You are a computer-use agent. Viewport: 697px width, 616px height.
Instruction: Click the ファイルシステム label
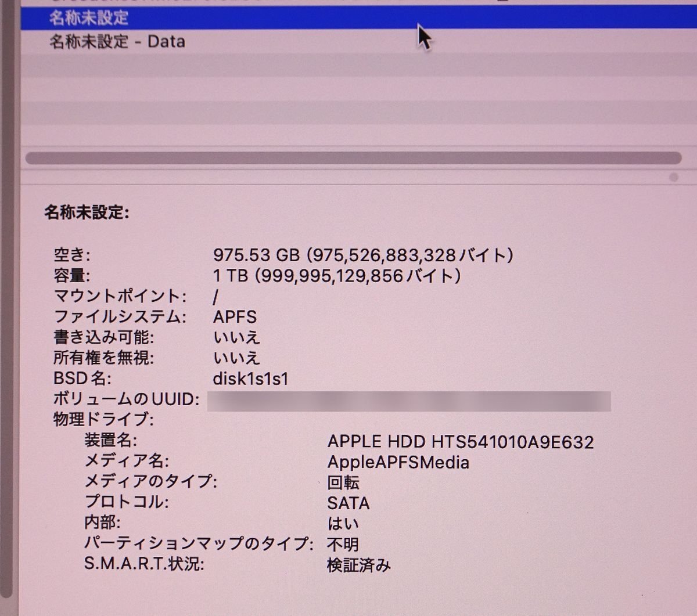120,317
